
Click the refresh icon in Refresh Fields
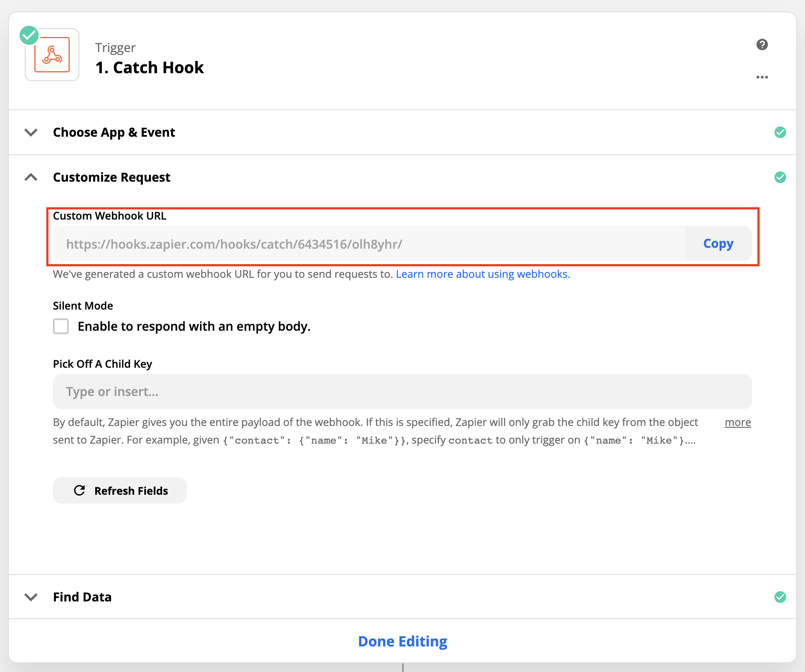tap(79, 490)
